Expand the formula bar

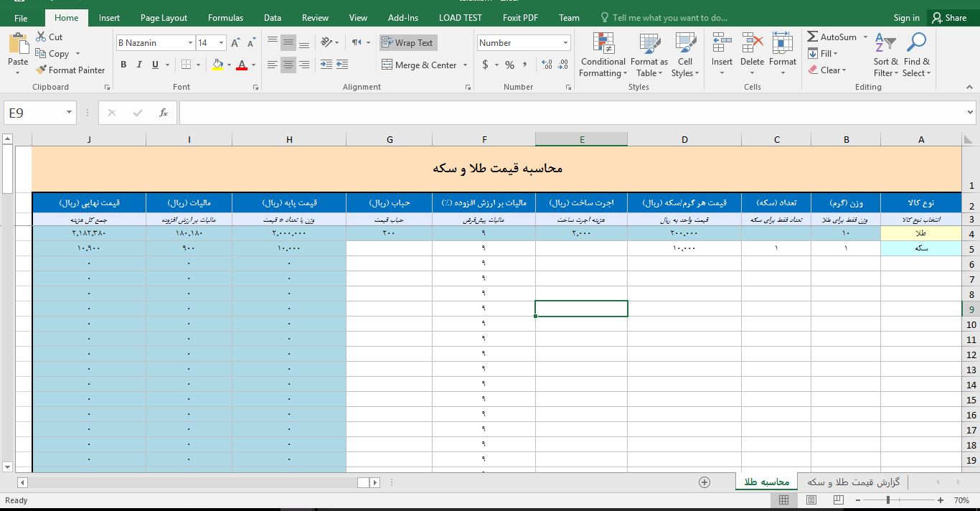click(970, 113)
